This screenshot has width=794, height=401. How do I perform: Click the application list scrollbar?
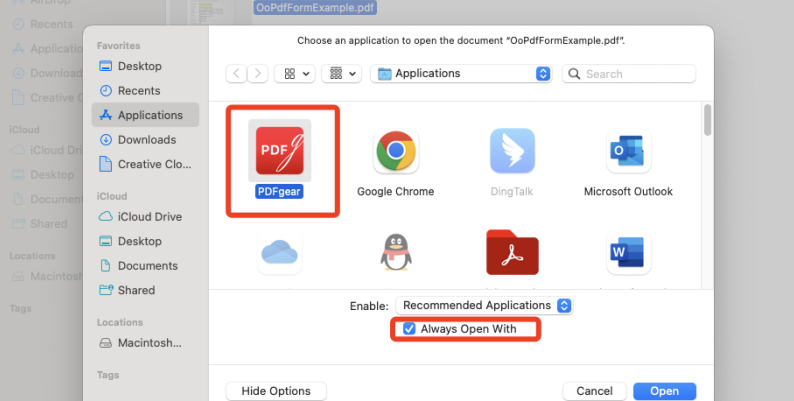[707, 120]
